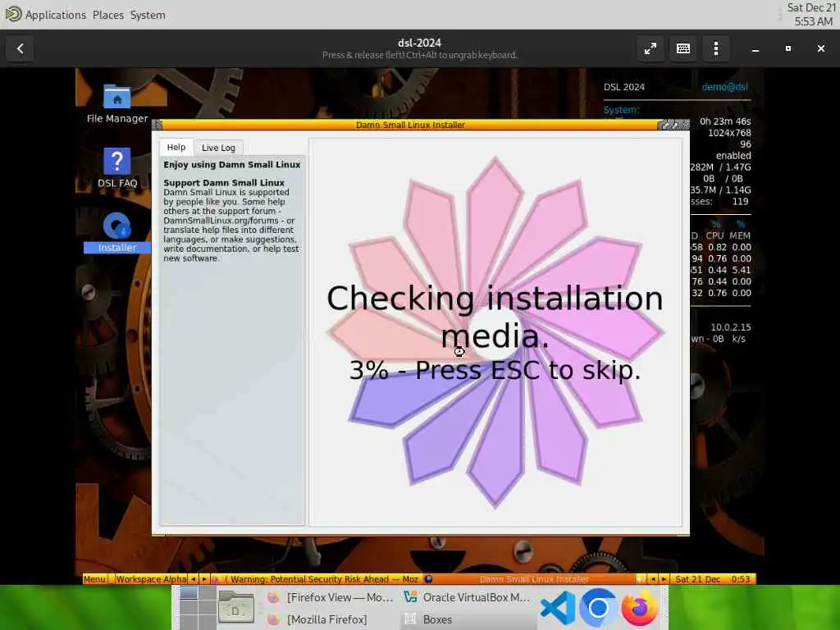
Task: Click the 1024x768 resolution value
Action: click(x=729, y=133)
